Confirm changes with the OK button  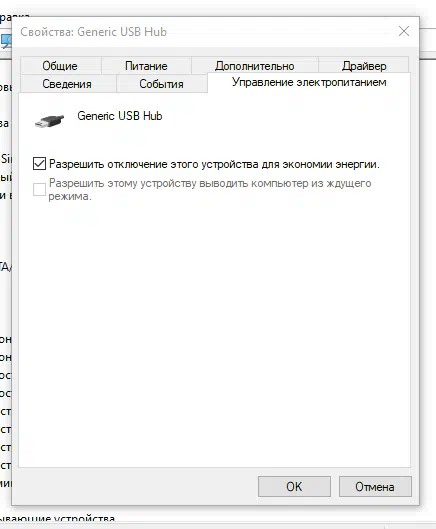pos(294,486)
